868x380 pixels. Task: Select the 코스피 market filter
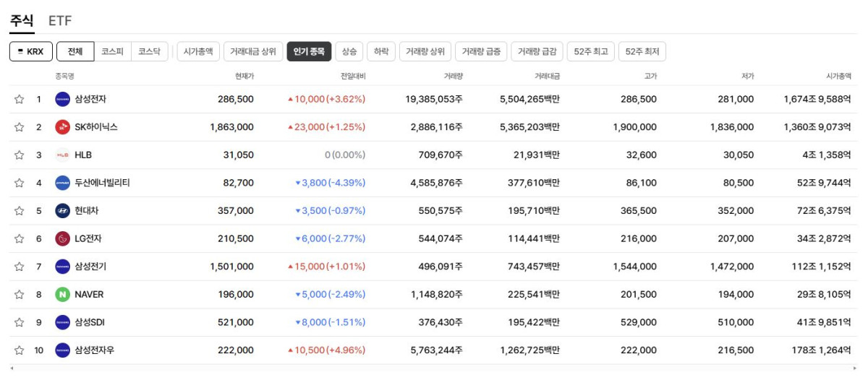[112, 51]
